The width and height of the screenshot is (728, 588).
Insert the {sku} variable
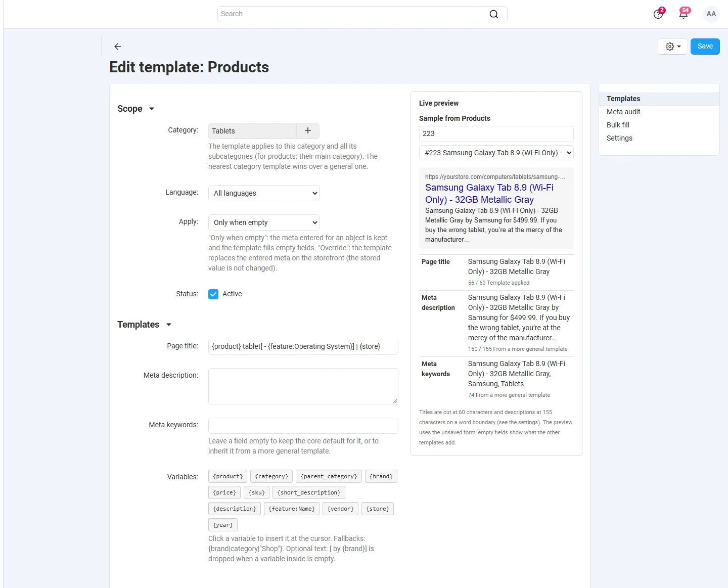point(256,492)
